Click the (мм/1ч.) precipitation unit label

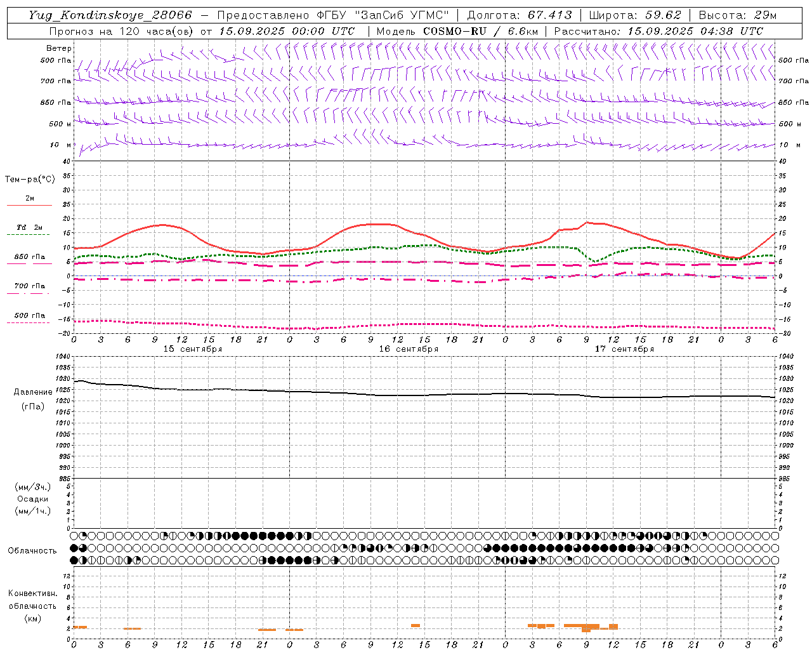[x=33, y=511]
